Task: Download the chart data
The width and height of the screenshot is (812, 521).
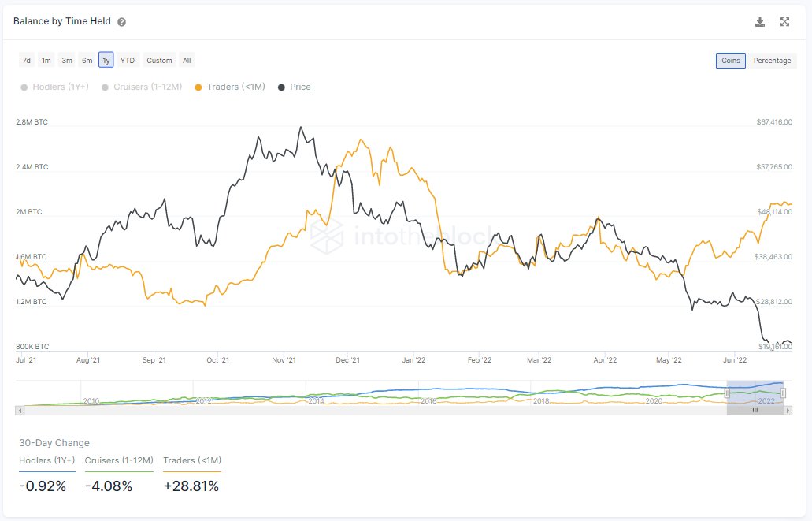Action: [x=760, y=22]
